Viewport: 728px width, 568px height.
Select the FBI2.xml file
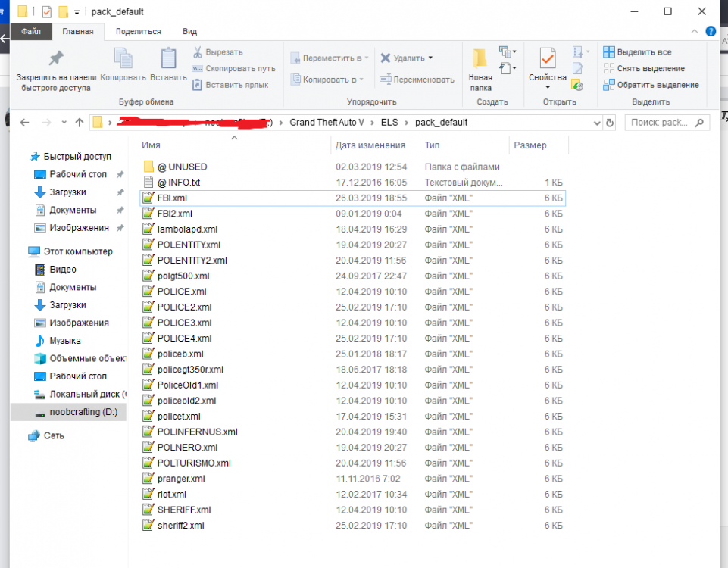pos(174,214)
